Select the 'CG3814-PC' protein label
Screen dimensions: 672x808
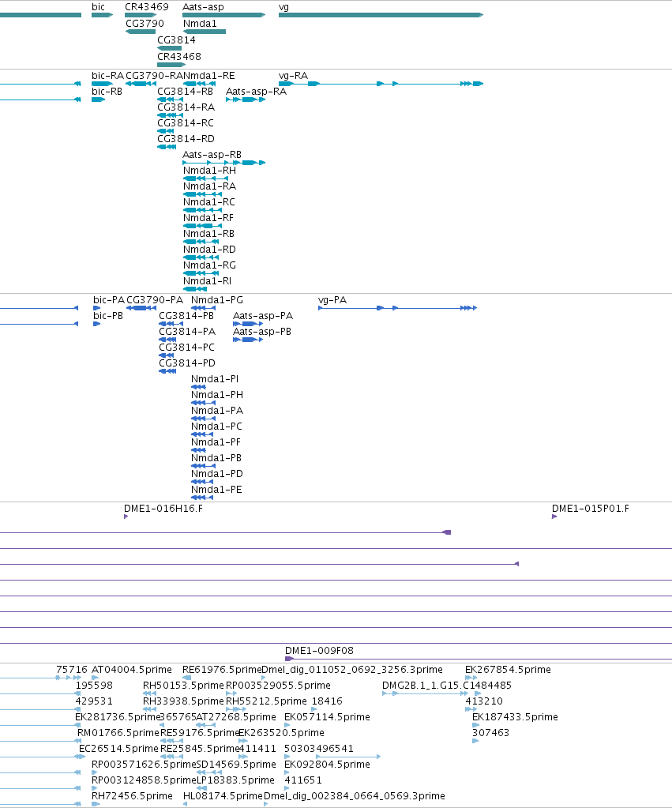pos(186,348)
